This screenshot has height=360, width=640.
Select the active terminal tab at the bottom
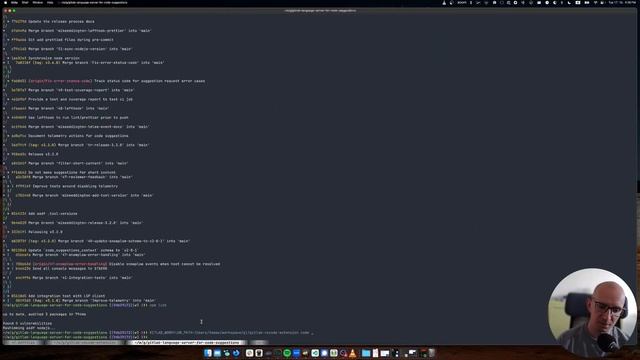[187, 342]
